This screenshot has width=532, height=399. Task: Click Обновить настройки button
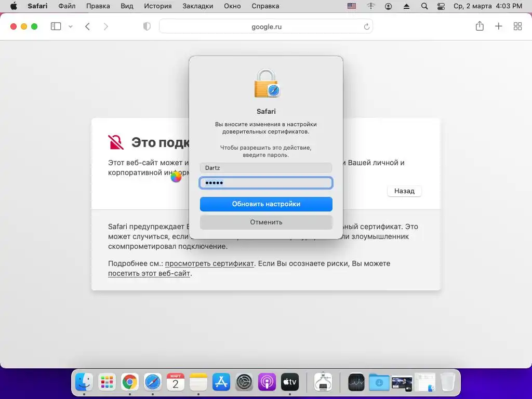point(266,204)
